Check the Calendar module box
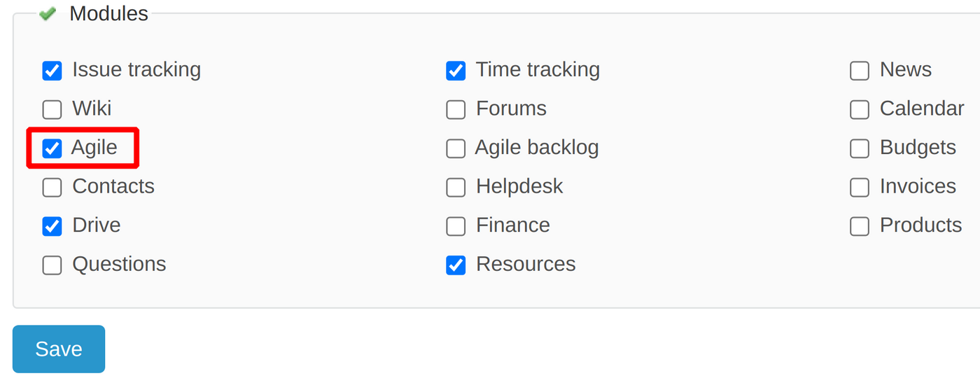Screen dimensions: 980x383 (x=860, y=110)
